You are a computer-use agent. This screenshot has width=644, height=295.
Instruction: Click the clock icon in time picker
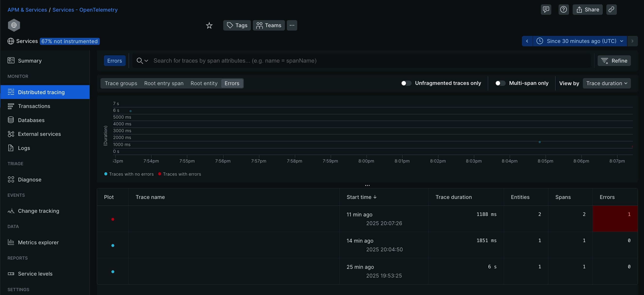(539, 41)
